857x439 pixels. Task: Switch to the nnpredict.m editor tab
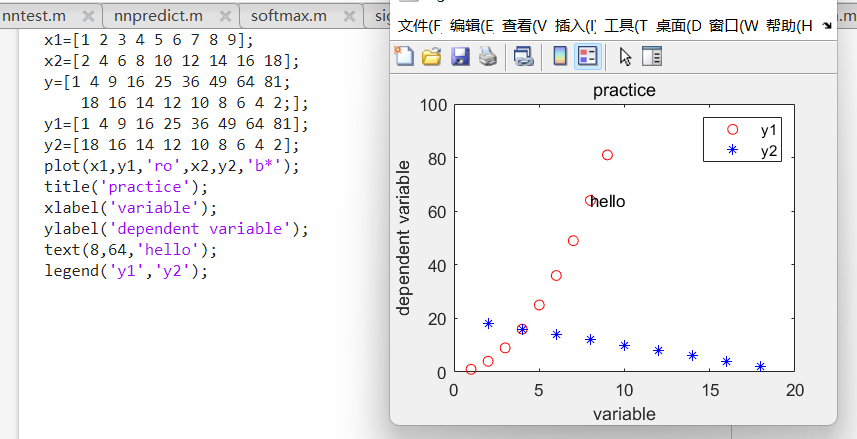(159, 16)
